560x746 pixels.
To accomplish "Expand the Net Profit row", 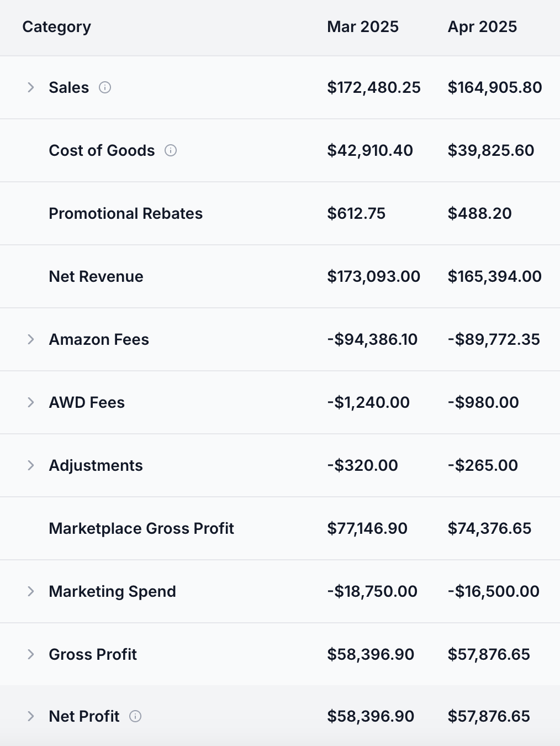I will [x=30, y=716].
